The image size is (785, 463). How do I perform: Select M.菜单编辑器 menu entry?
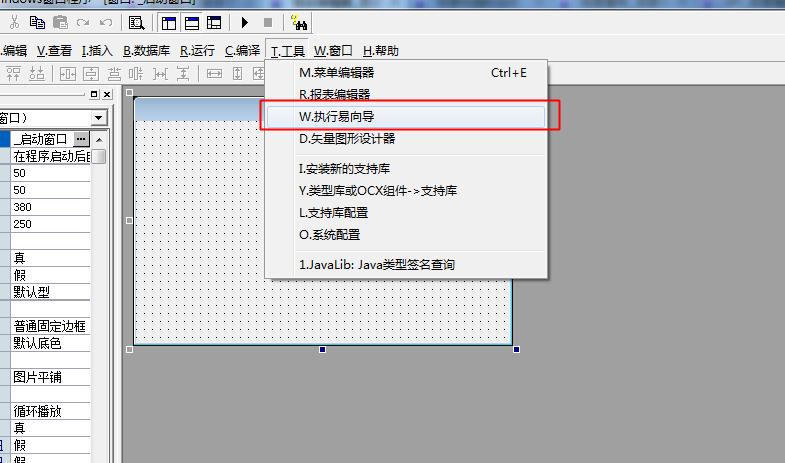coord(406,73)
